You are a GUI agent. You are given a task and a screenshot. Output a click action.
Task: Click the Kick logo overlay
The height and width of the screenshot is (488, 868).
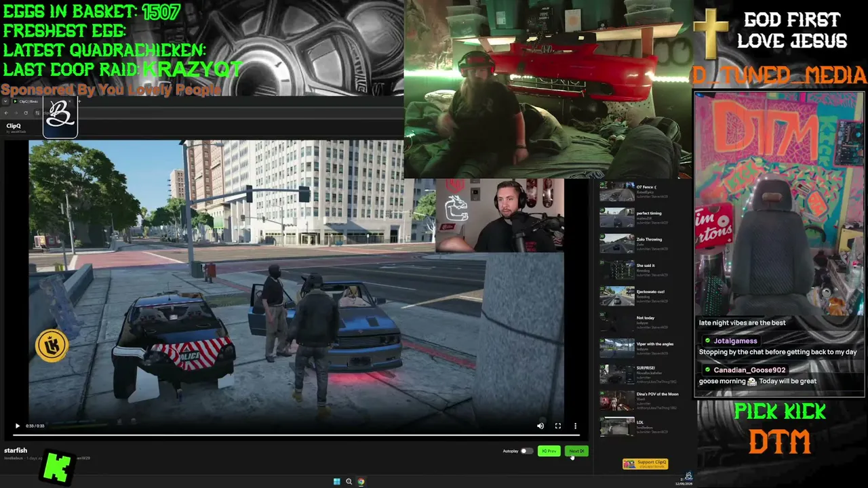tap(58, 468)
